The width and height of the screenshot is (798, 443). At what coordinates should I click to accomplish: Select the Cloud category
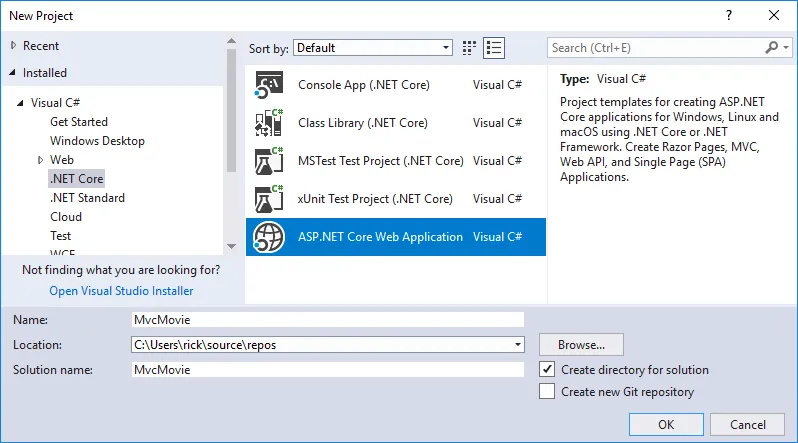tap(66, 217)
